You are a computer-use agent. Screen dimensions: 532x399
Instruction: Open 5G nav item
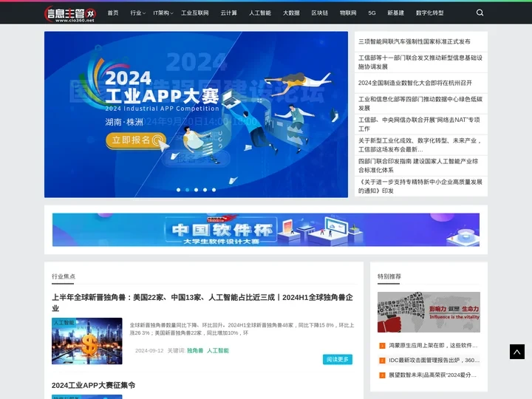(x=372, y=13)
